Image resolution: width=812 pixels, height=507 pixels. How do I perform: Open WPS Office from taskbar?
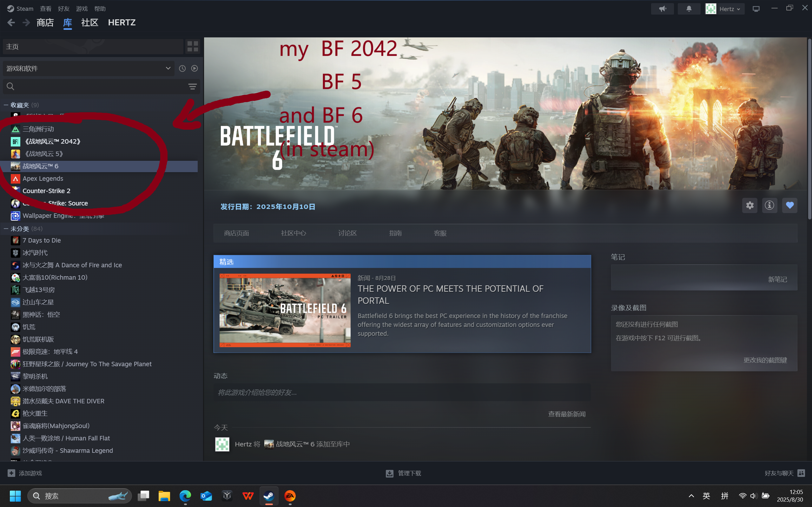[248, 496]
